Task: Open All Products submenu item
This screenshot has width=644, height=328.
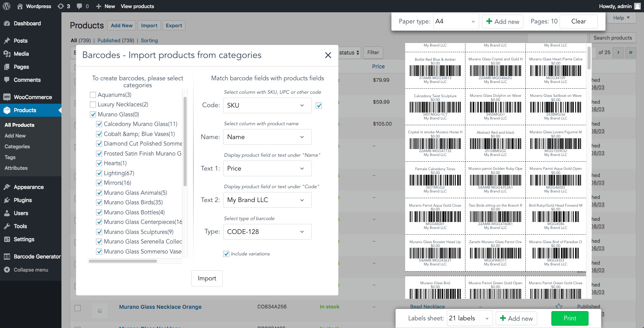Action: [x=20, y=125]
